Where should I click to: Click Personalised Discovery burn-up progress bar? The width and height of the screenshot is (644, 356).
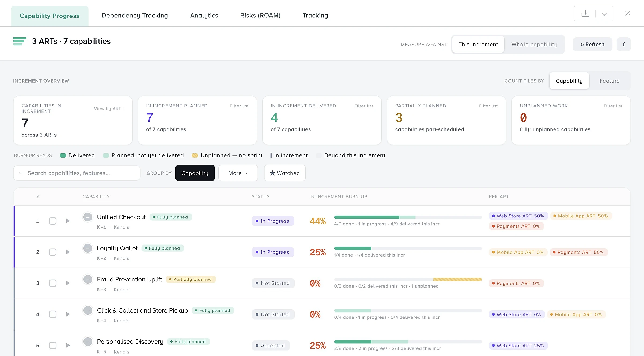tap(408, 342)
